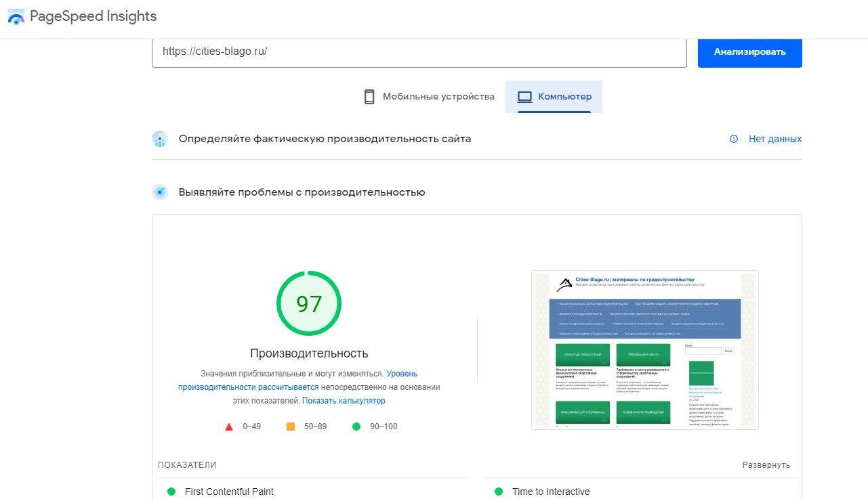Click the 90–100 legend range text
This screenshot has width=868, height=501.
point(384,427)
